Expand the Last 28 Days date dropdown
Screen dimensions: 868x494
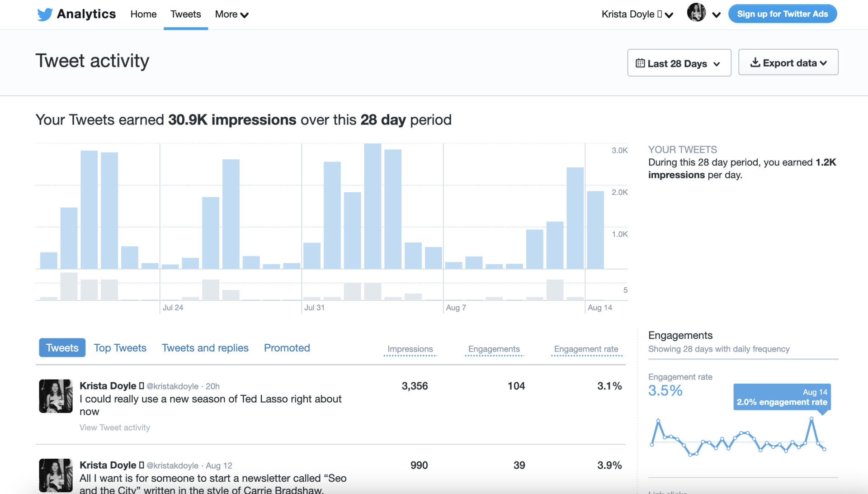[x=679, y=62]
